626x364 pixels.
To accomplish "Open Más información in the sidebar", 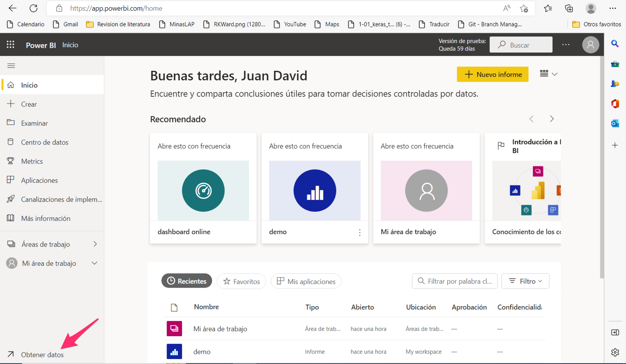I will (x=52, y=218).
